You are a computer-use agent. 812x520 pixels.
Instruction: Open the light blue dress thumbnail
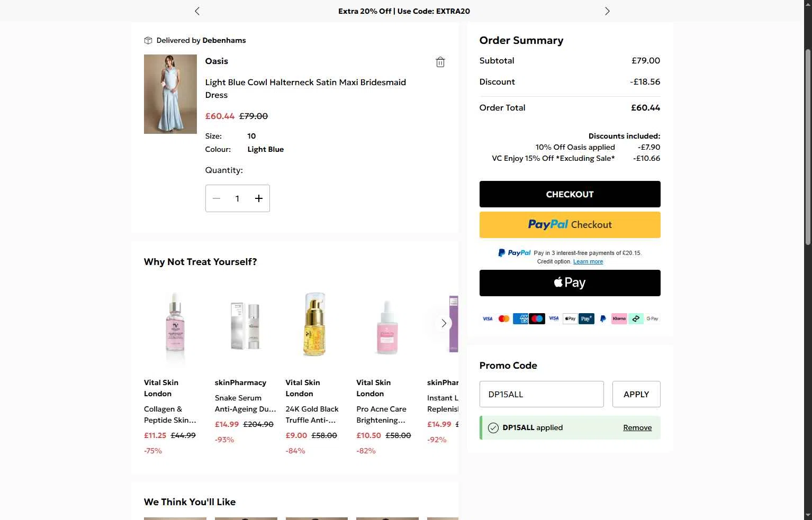(x=170, y=94)
